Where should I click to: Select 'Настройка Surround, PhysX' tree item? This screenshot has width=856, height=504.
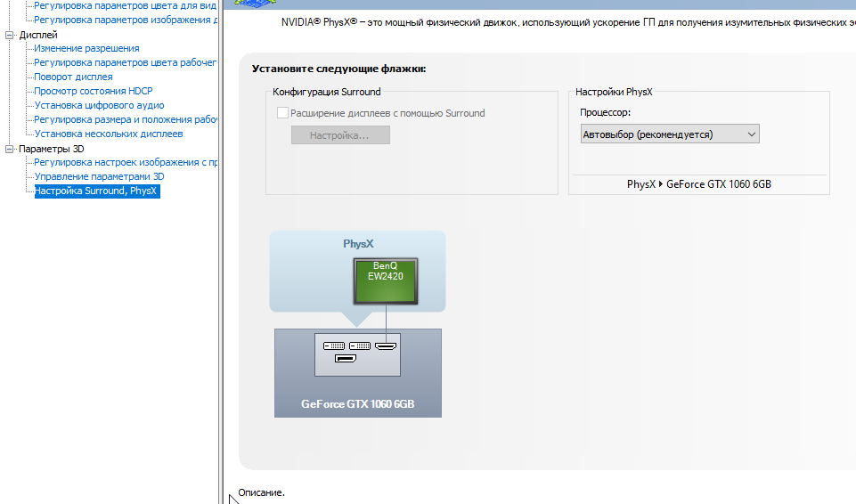click(96, 191)
